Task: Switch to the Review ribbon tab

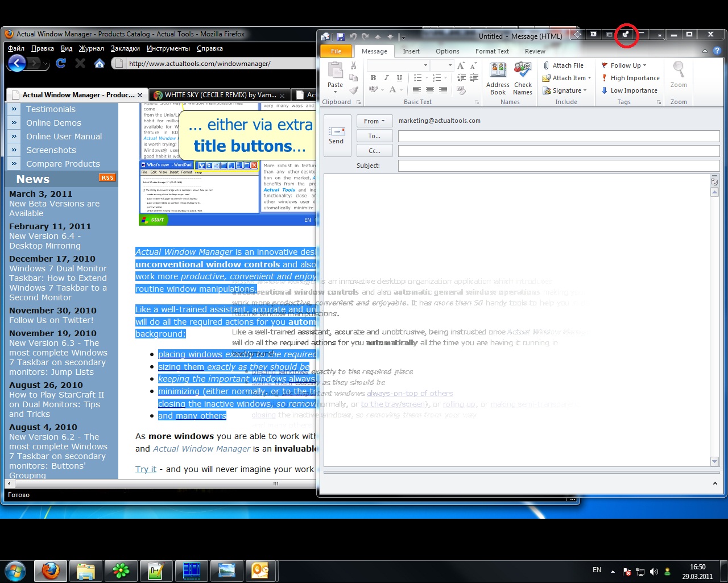Action: coord(535,51)
